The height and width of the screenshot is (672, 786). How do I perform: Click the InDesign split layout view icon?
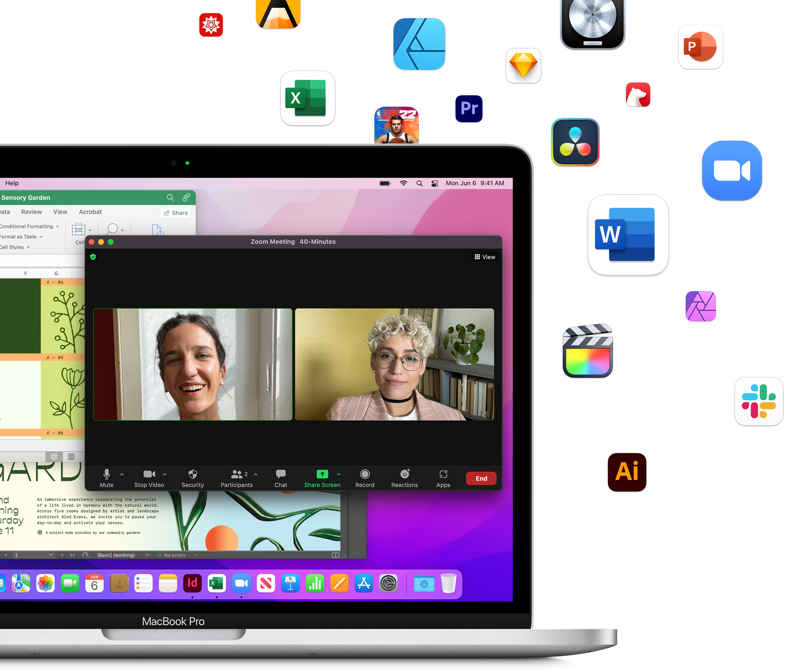tap(336, 555)
